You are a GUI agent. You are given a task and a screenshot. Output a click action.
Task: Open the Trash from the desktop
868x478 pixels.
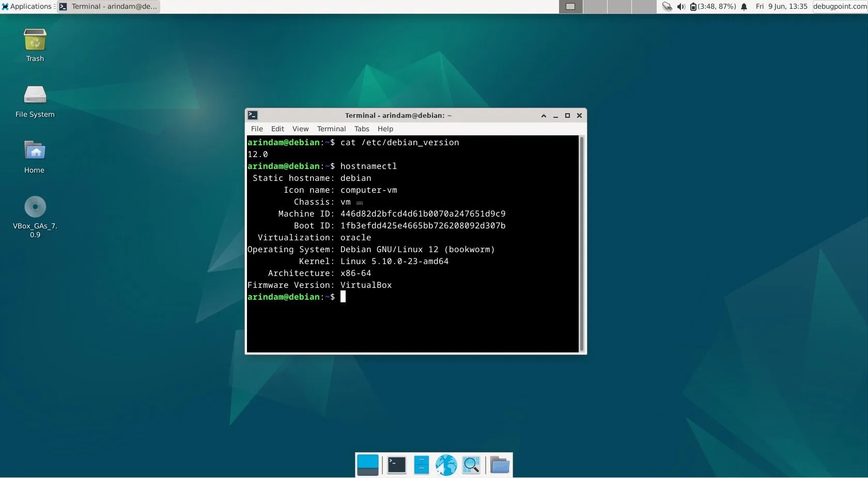[x=34, y=41]
